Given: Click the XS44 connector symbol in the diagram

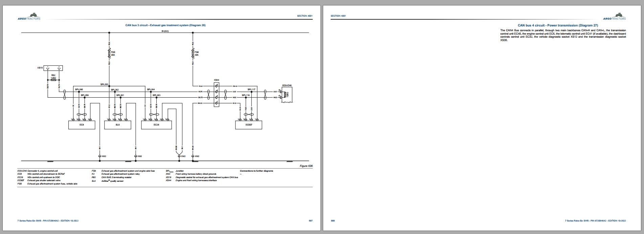Looking at the screenshot, I should point(217,94).
